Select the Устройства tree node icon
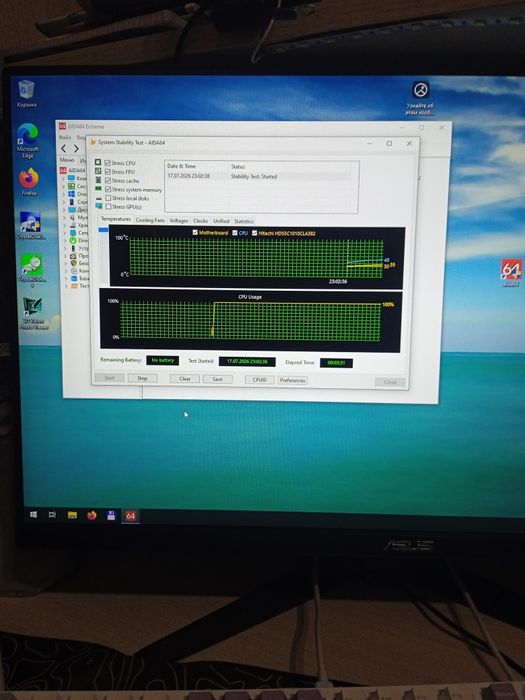Viewport: 525px width, 700px height. click(74, 248)
